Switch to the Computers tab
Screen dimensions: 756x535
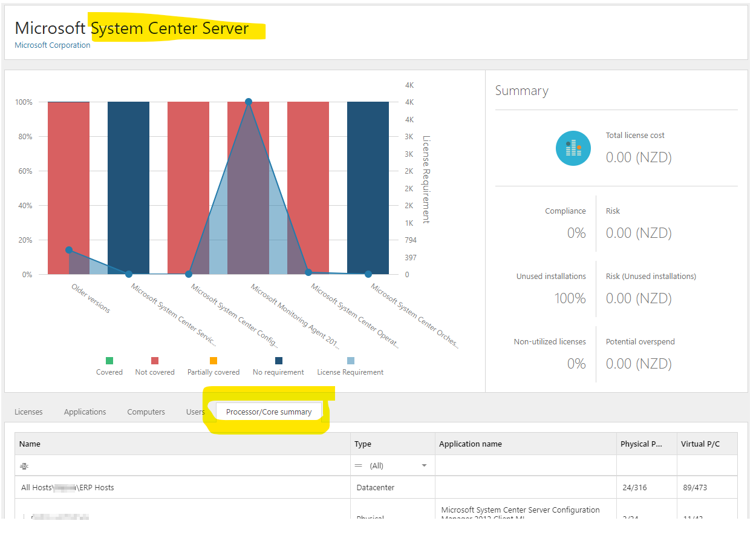coord(146,412)
